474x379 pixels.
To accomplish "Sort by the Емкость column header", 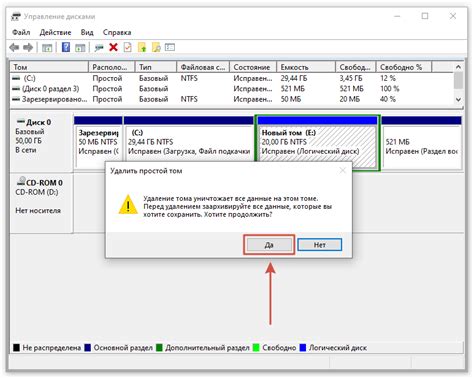I will coord(306,67).
